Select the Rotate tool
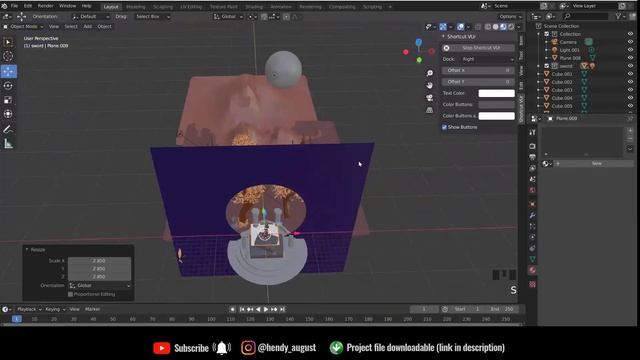Screen dimensions: 640x360 point(8,86)
